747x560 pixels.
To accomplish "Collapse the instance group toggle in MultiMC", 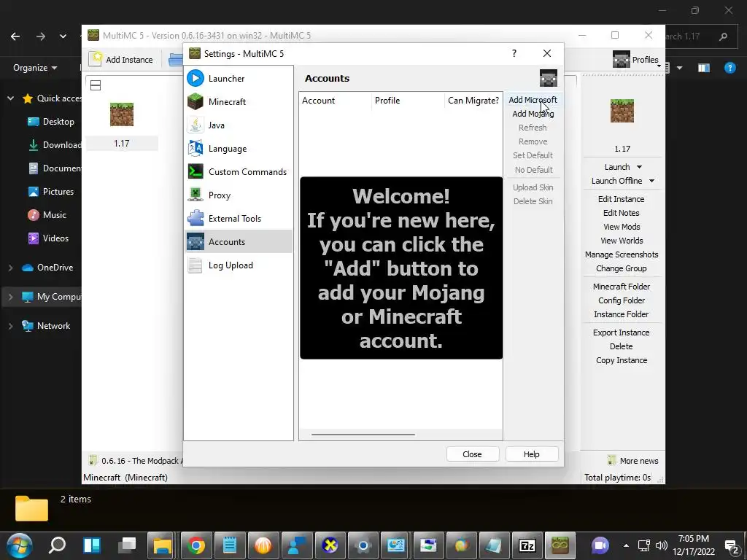I will point(96,85).
